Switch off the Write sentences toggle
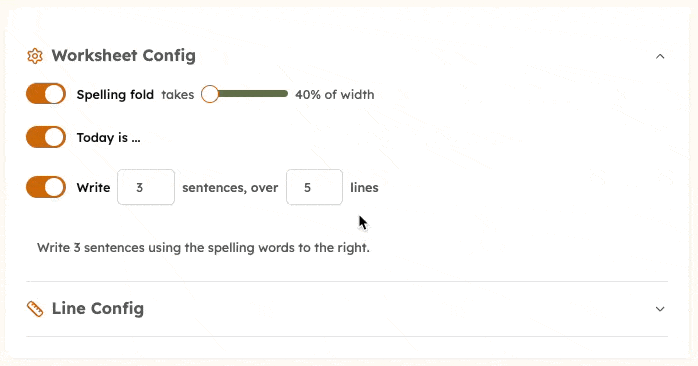This screenshot has height=366, width=698. point(46,187)
